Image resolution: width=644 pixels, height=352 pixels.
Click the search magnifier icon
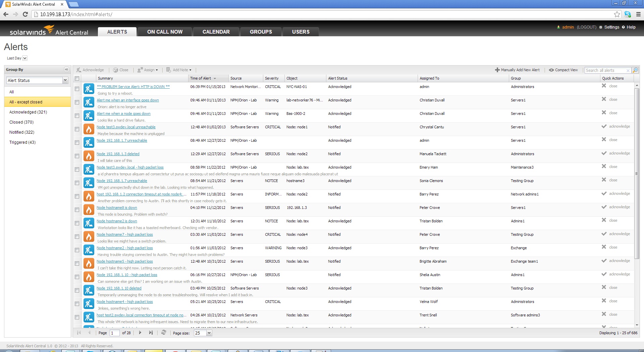pos(636,70)
